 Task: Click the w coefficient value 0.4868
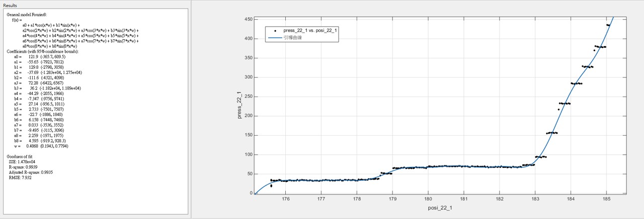(x=33, y=146)
